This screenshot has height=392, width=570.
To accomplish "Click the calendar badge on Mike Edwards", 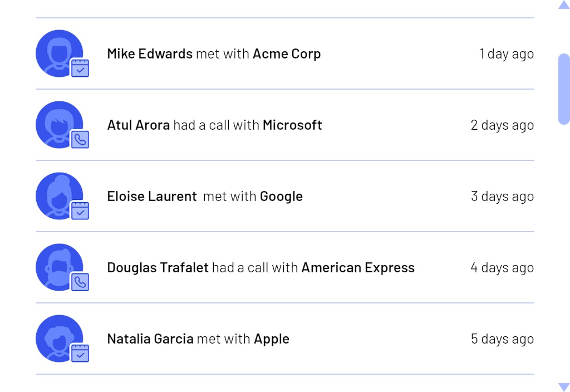I will coord(80,68).
